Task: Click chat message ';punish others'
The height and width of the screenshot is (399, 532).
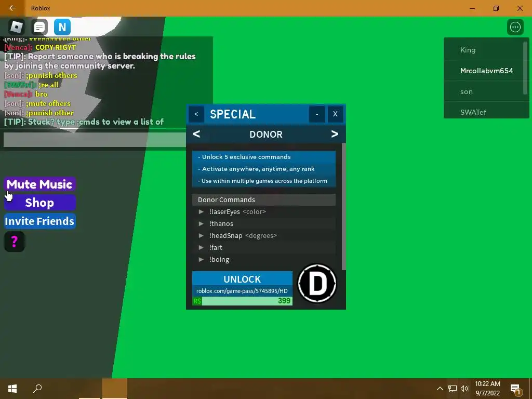Action: tap(51, 75)
